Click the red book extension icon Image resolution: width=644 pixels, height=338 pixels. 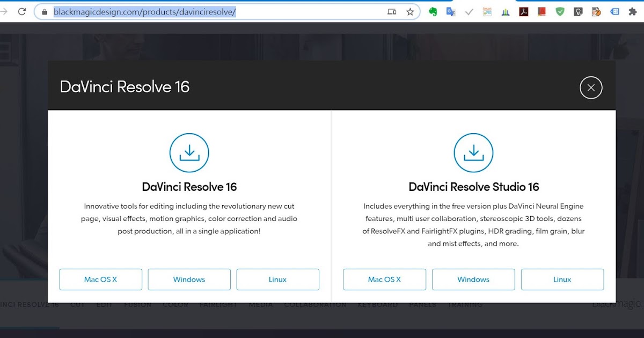(x=542, y=11)
